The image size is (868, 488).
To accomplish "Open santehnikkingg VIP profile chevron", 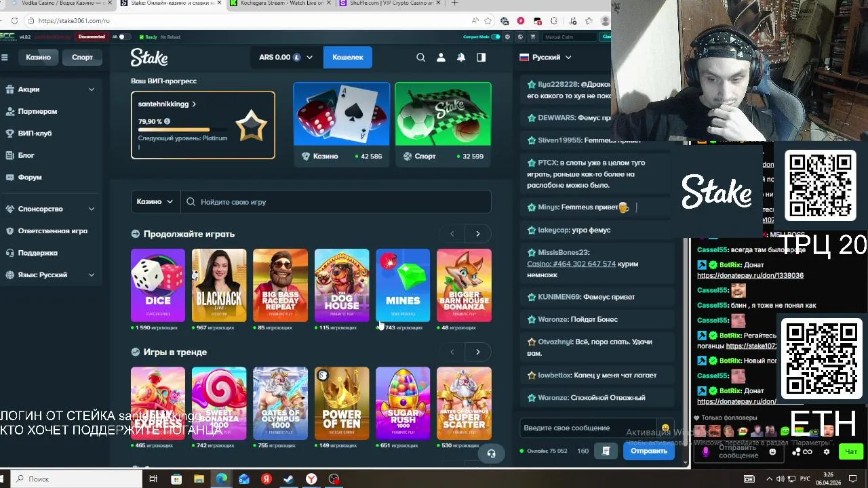I will click(x=194, y=104).
